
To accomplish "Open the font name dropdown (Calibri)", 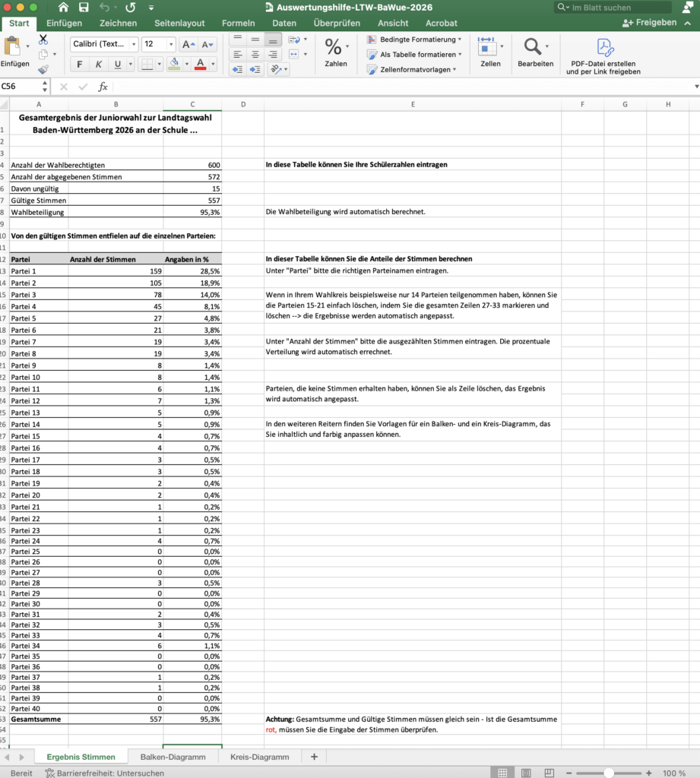I will click(104, 45).
